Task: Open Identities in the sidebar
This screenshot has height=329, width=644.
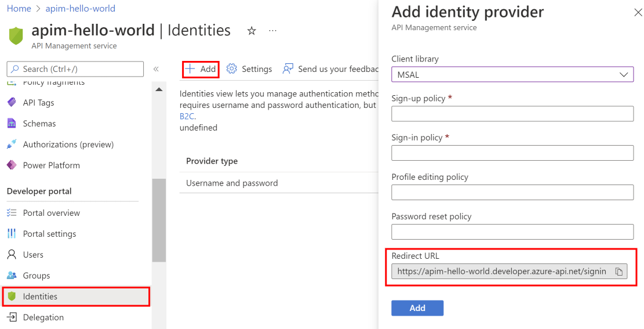Action: 40,297
